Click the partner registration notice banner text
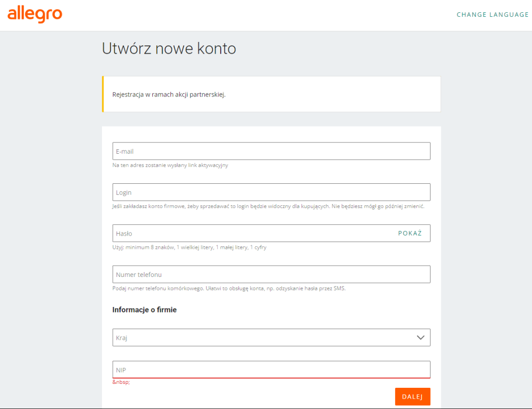Image resolution: width=532 pixels, height=409 pixels. (169, 94)
